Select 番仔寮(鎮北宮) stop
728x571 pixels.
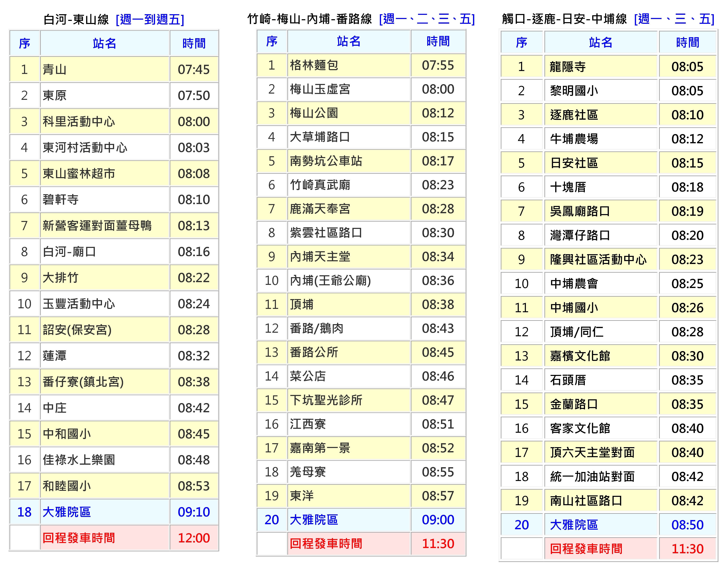point(83,382)
